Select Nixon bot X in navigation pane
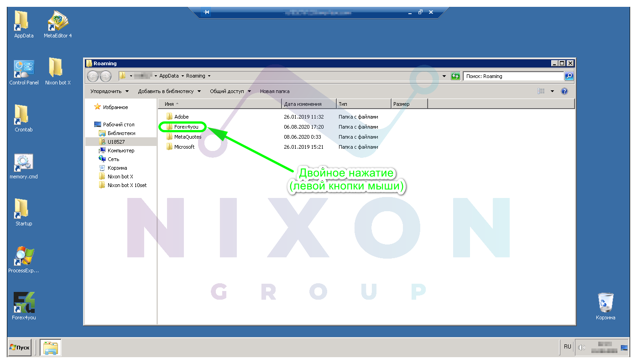 click(x=116, y=177)
